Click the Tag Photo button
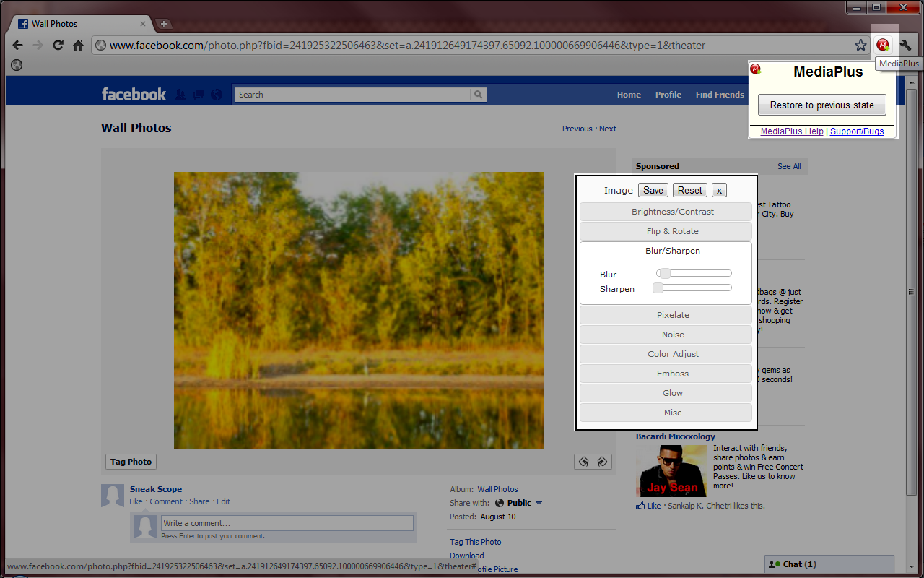The height and width of the screenshot is (578, 924). point(131,462)
